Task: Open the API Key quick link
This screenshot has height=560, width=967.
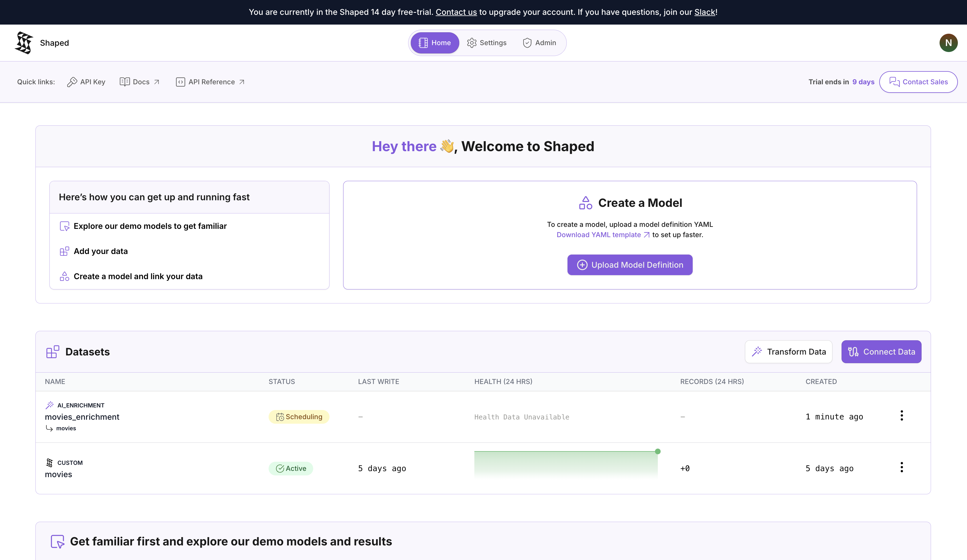Action: pos(86,82)
